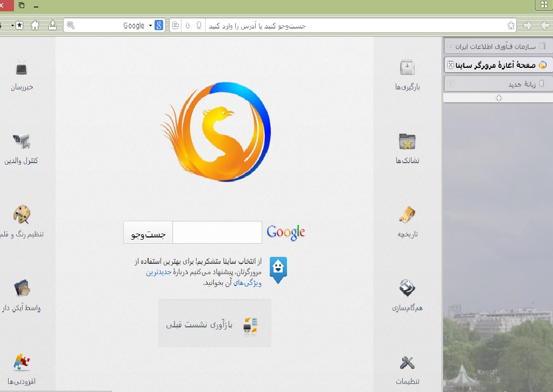Open Settings (تنظیمات) wrench icon
553x392 pixels.
(407, 362)
